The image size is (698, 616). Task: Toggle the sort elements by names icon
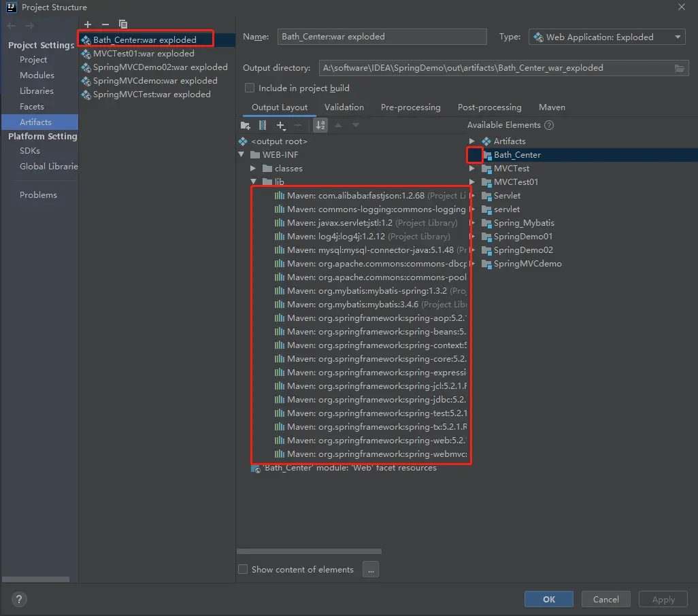pos(320,125)
